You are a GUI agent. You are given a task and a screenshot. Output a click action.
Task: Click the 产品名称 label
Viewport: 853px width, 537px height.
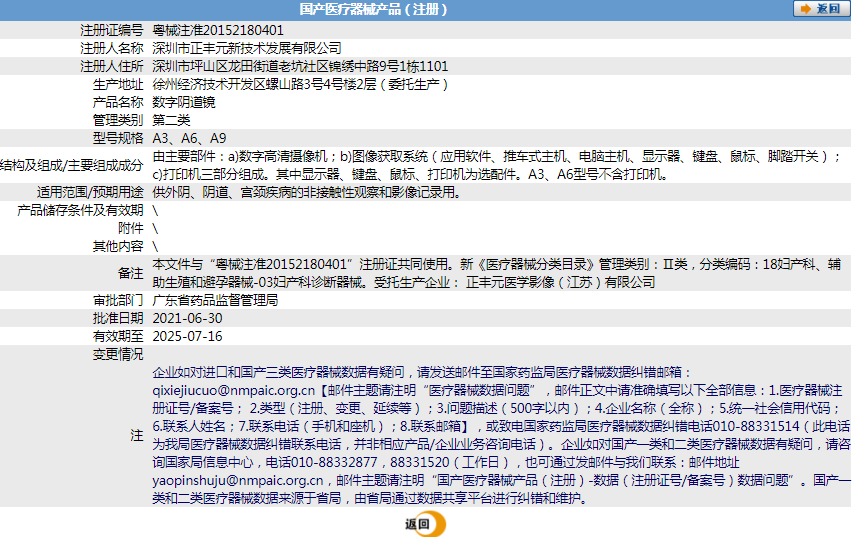tap(118, 102)
